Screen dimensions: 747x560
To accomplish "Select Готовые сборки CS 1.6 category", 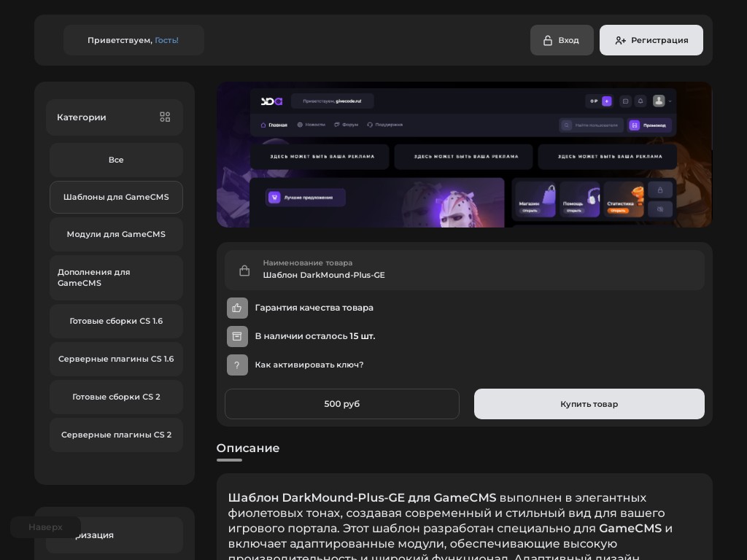I will click(x=116, y=321).
